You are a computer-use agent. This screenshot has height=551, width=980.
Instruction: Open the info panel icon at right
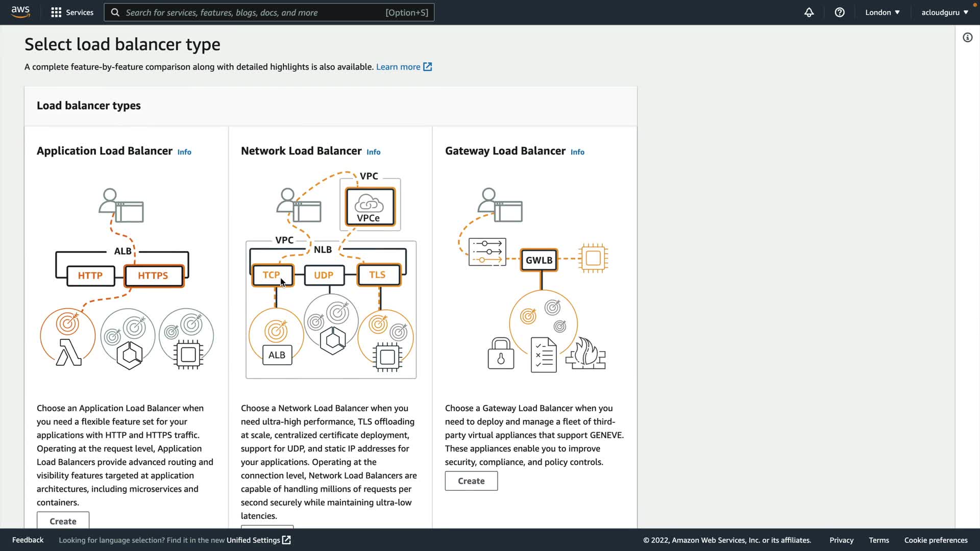pos(967,38)
